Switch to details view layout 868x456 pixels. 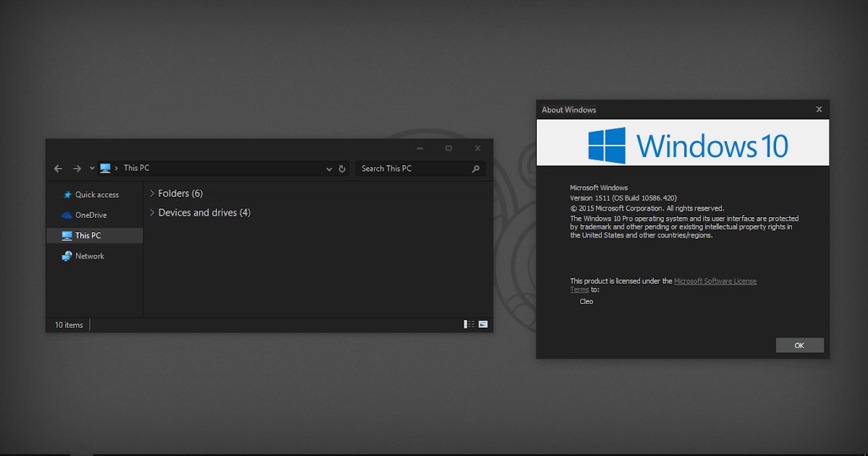point(469,324)
